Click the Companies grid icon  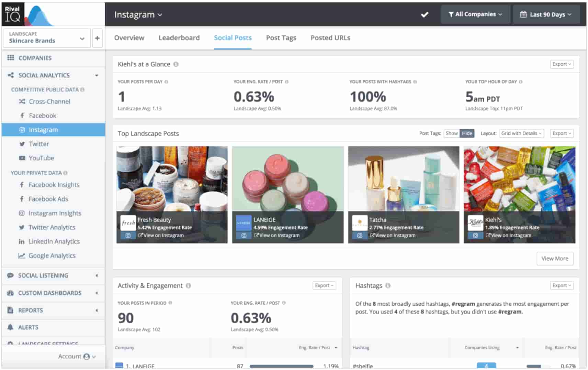(x=10, y=58)
